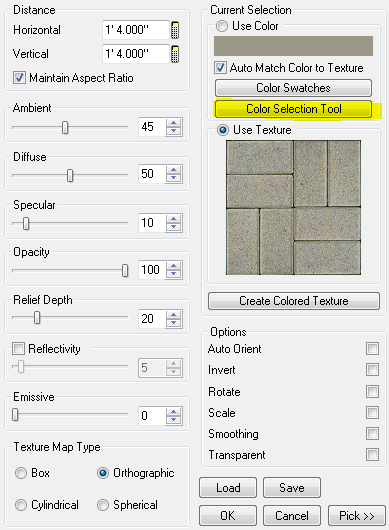Viewport: 389px width, 530px height.
Task: Click the paver texture preview thumbnail
Action: 293,208
